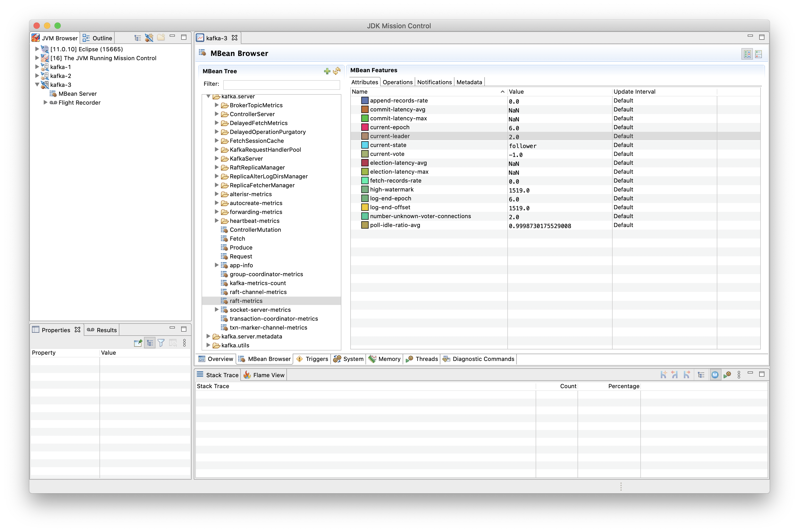
Task: Minimize the JVM Browser panel
Action: point(172,36)
